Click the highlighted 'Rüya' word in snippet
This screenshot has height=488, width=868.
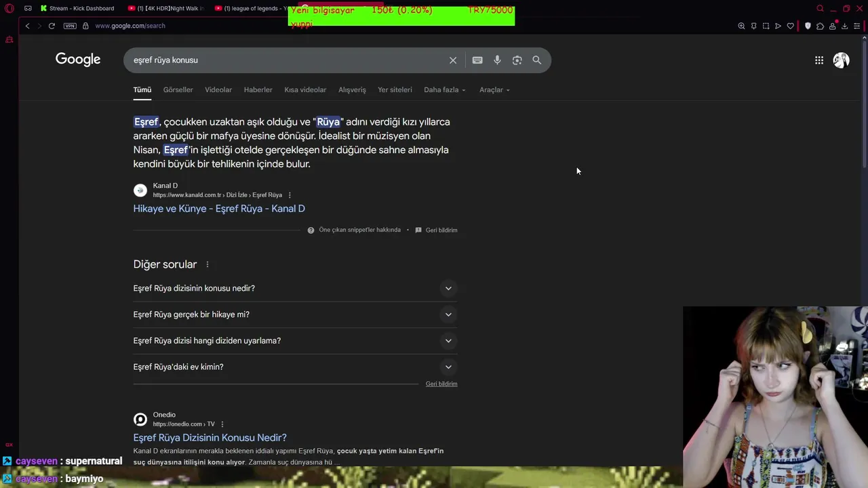[x=328, y=122]
